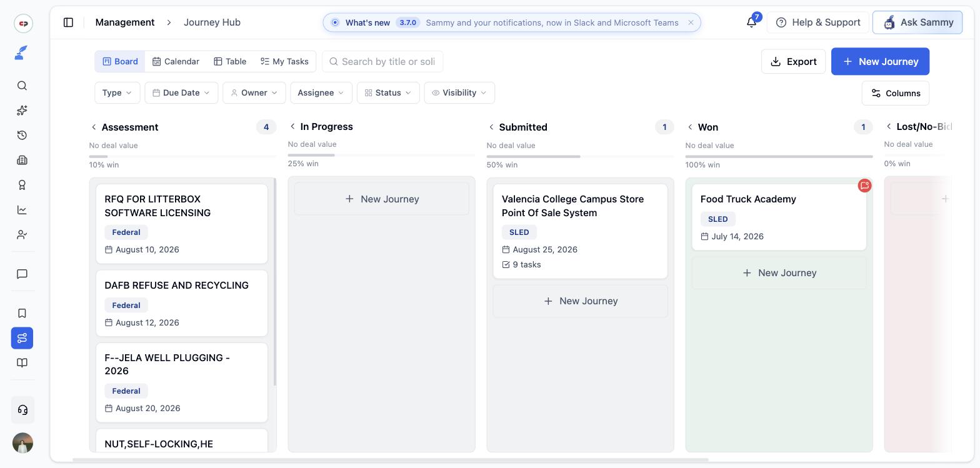
Task: Dismiss the What's new banner
Action: click(691, 22)
